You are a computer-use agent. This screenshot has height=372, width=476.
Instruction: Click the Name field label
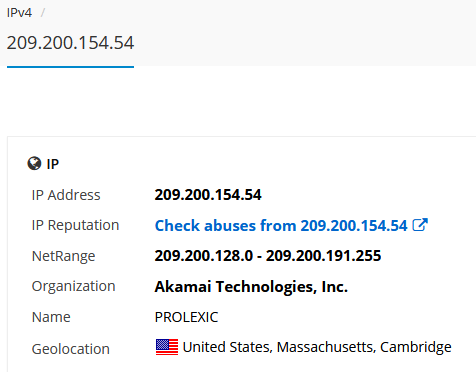click(x=51, y=317)
